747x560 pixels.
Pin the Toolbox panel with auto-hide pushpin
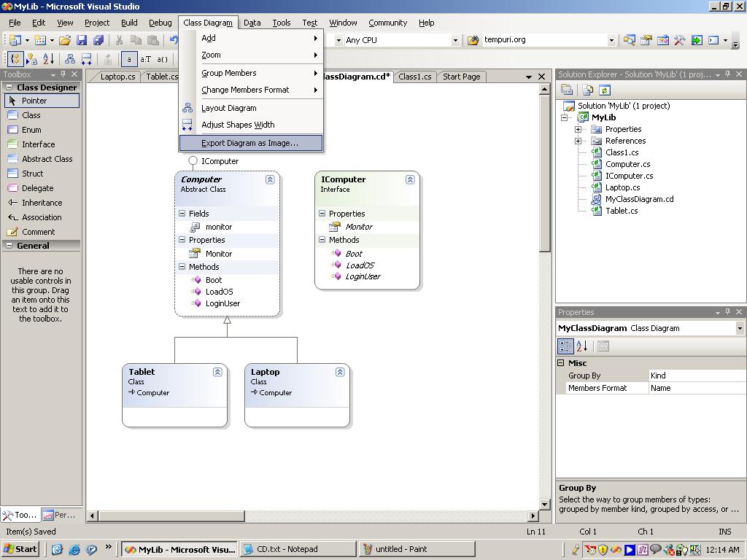pyautogui.click(x=63, y=74)
